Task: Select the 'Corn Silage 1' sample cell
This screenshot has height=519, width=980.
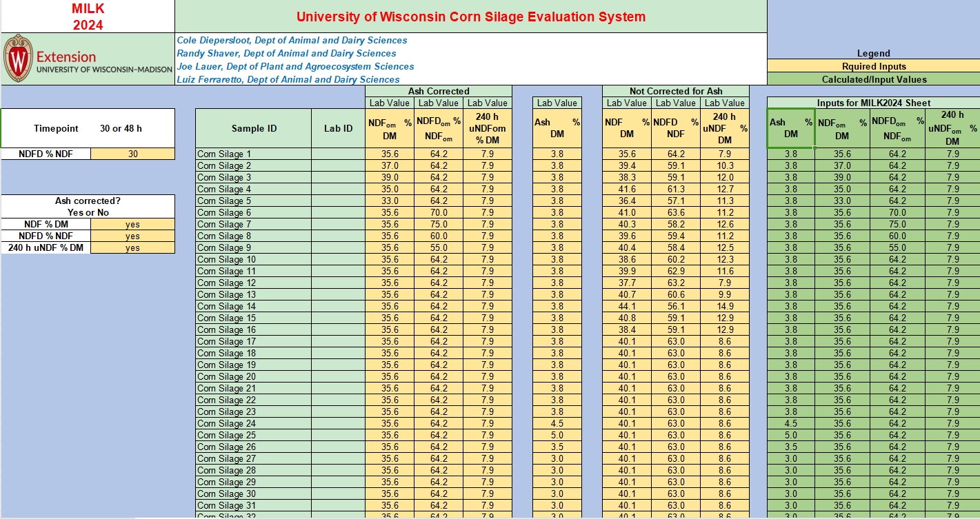Action: coord(254,154)
